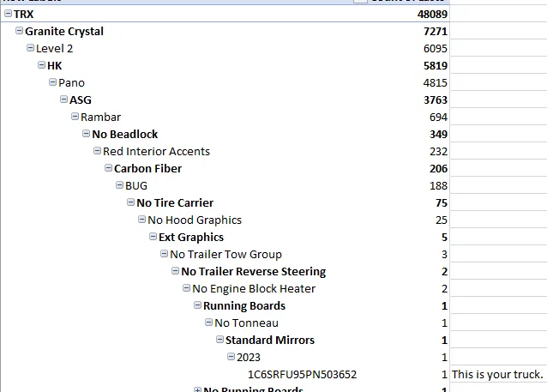
Task: Select the TRX label cell
Action: 24,15
